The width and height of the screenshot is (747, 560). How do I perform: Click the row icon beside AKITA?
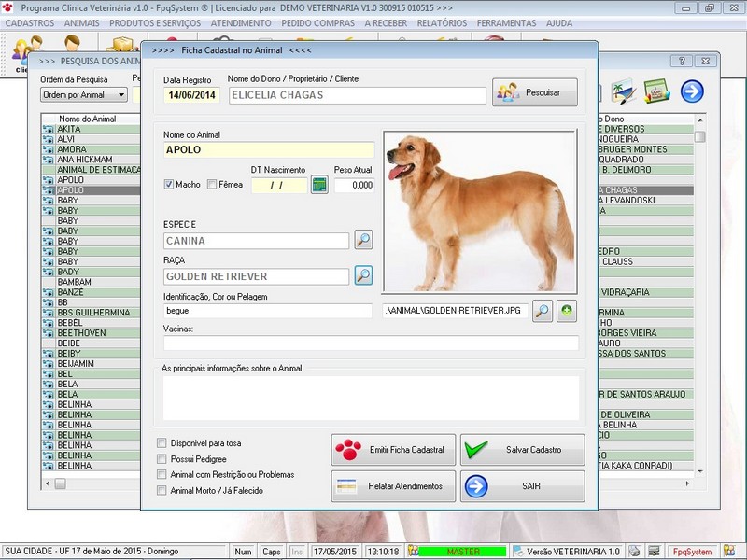click(x=49, y=129)
